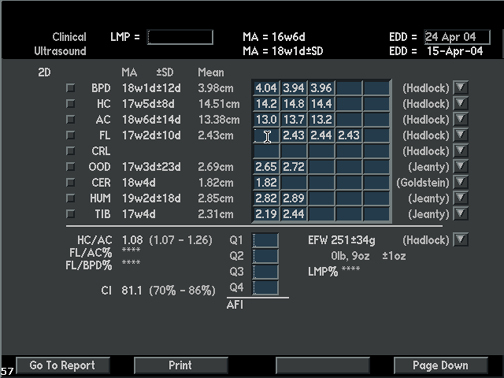This screenshot has width=504, height=378.
Task: Expand the OOD Jeanty dropdown arrow
Action: 461,166
